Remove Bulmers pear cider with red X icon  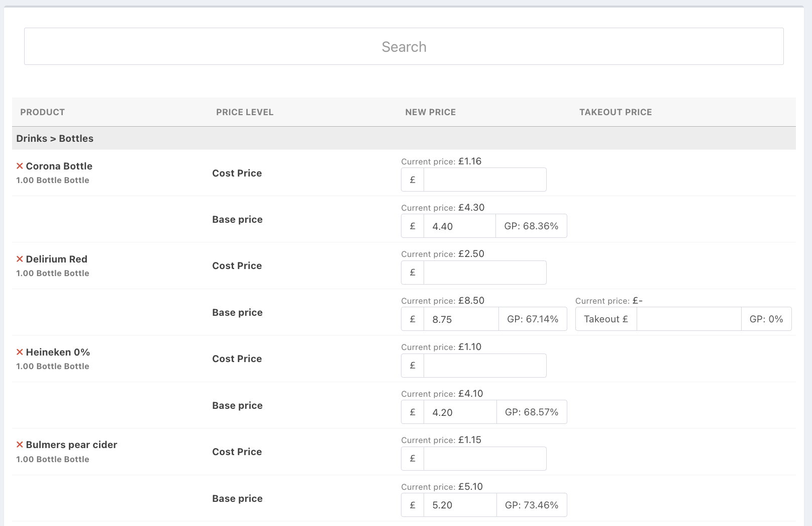pyautogui.click(x=20, y=445)
